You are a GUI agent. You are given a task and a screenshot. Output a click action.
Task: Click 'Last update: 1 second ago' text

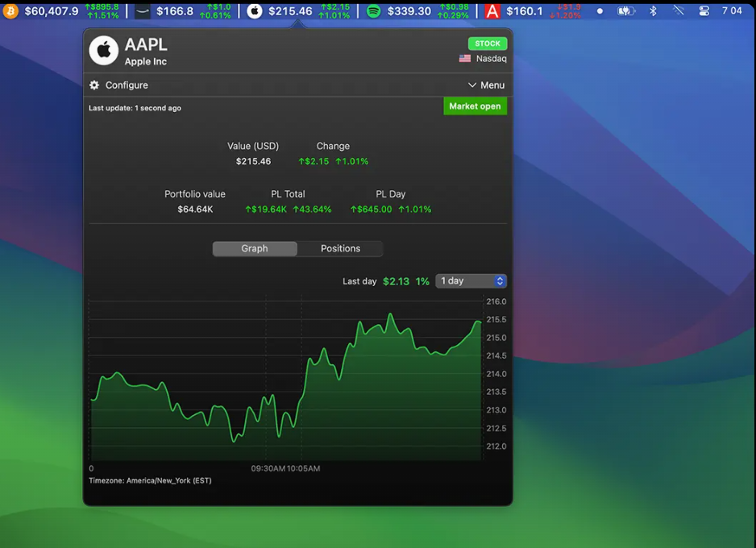135,108
